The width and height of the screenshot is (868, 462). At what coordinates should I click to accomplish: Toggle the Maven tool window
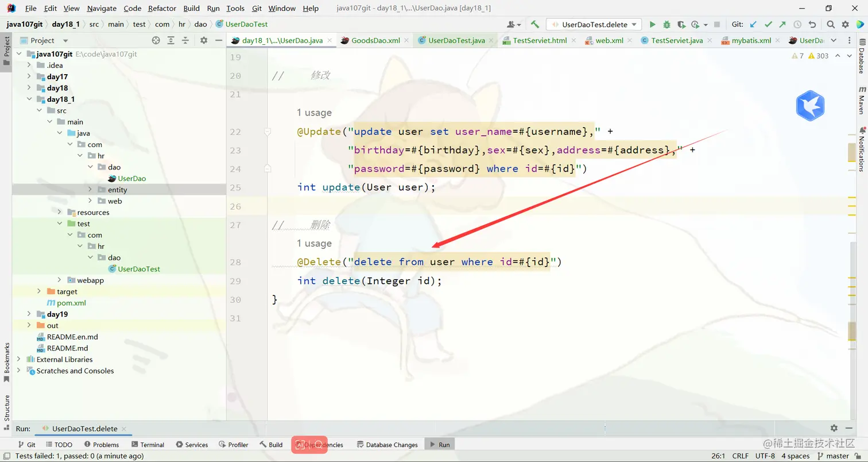[x=862, y=101]
